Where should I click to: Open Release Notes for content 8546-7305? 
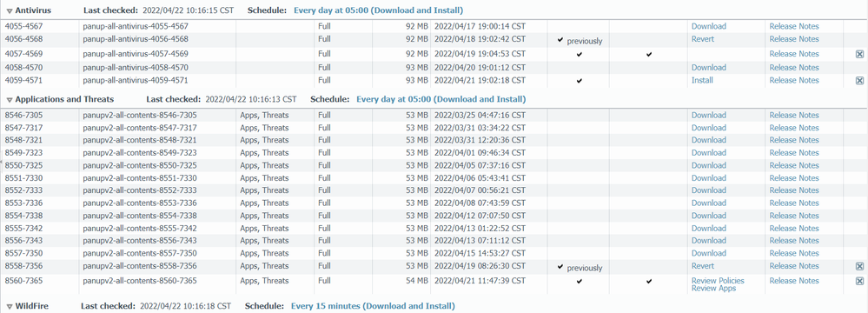794,116
